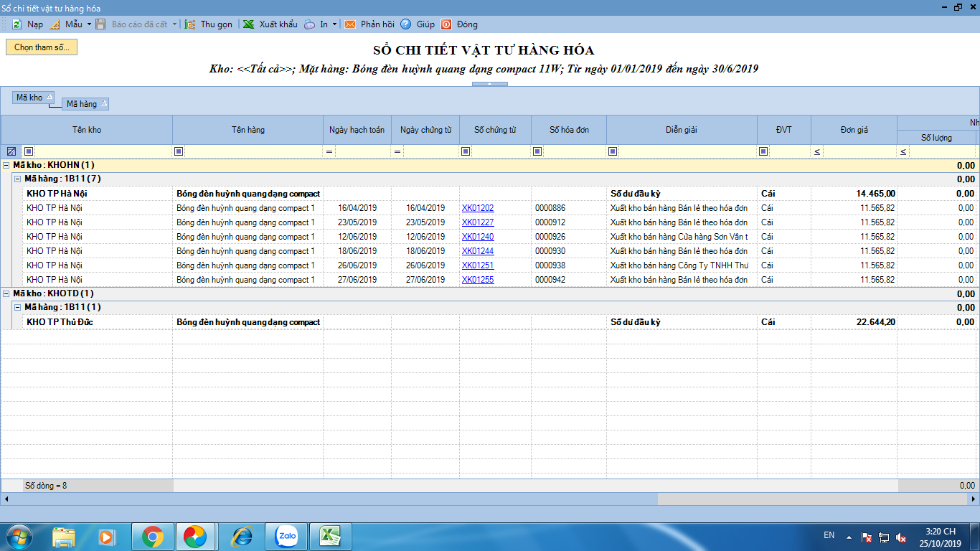Click the Đơn giá filter input field
This screenshot has height=551, width=980.
[859, 151]
